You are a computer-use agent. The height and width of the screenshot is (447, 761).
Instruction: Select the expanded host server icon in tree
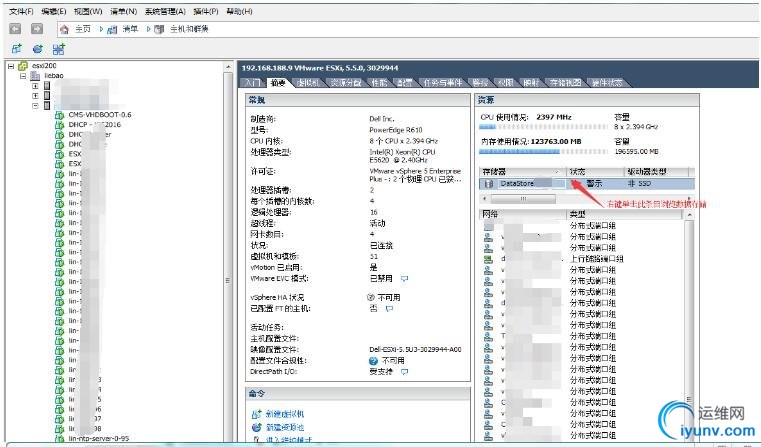point(47,105)
